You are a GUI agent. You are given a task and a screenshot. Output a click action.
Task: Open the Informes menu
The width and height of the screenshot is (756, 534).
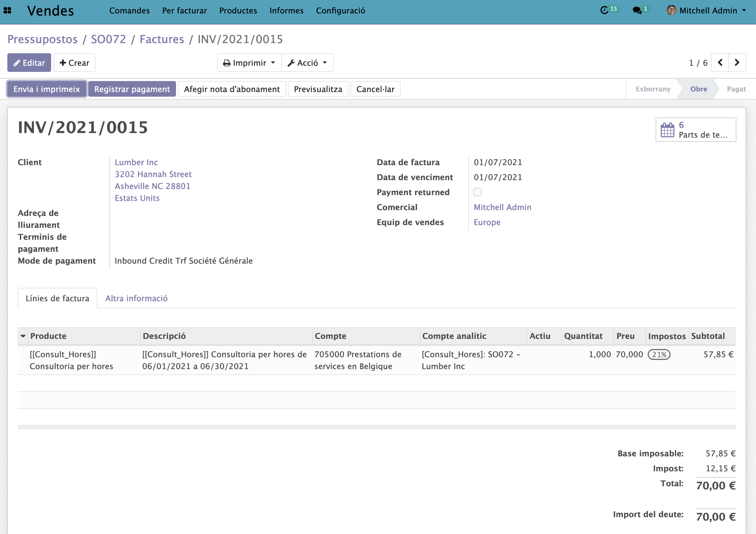286,10
